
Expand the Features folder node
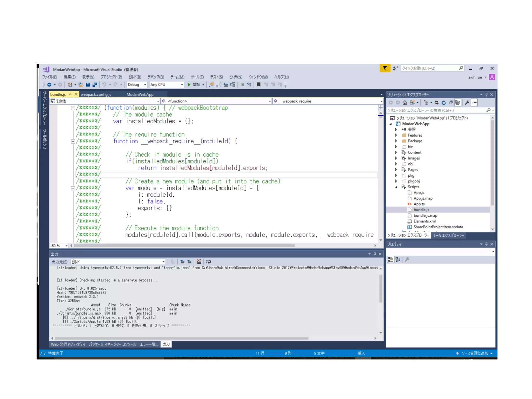tap(396, 135)
